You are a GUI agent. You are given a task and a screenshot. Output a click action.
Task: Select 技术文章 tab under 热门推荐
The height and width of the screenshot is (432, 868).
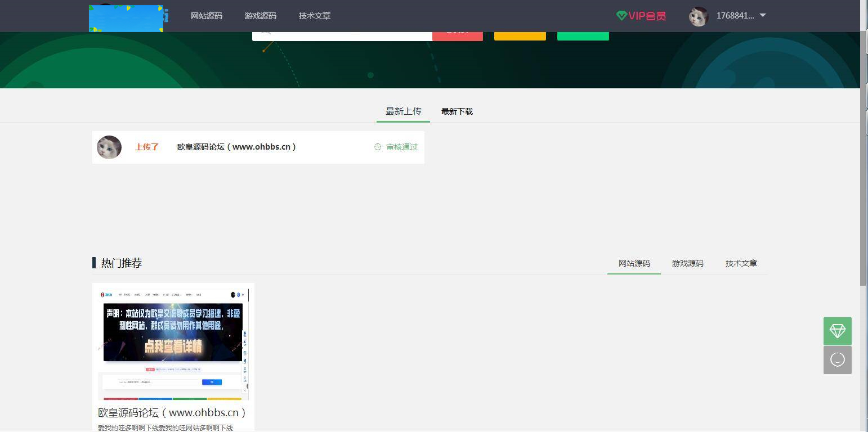741,263
